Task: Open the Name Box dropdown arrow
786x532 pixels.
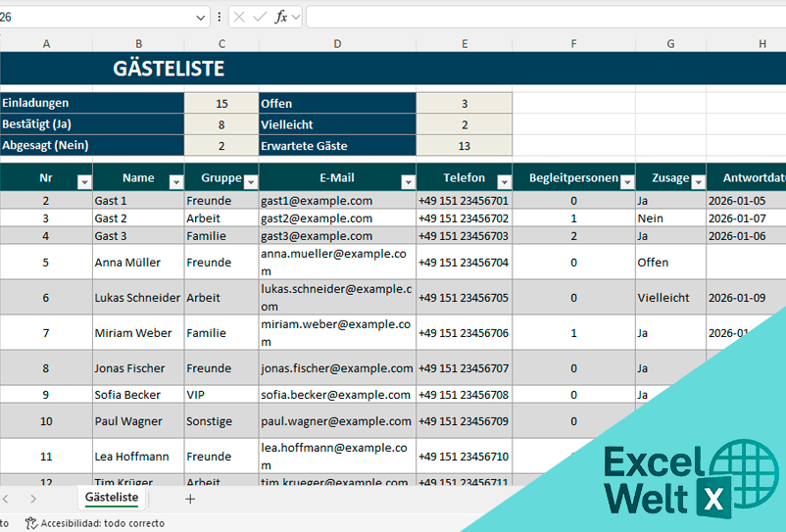Action: click(201, 18)
